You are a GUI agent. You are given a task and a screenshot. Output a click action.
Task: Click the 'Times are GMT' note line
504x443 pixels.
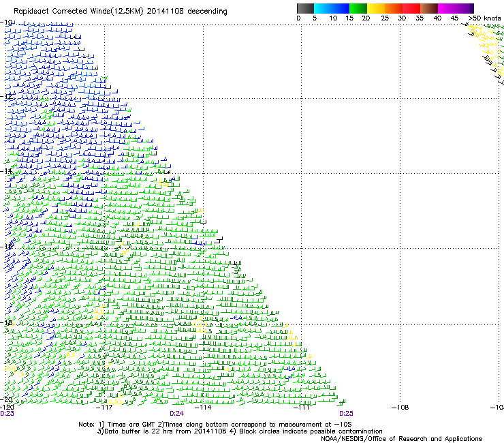[215, 425]
